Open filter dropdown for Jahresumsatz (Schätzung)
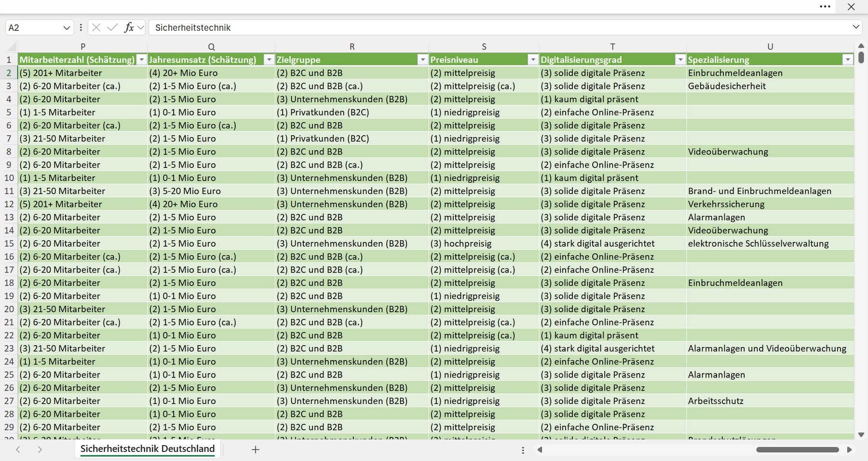 269,60
